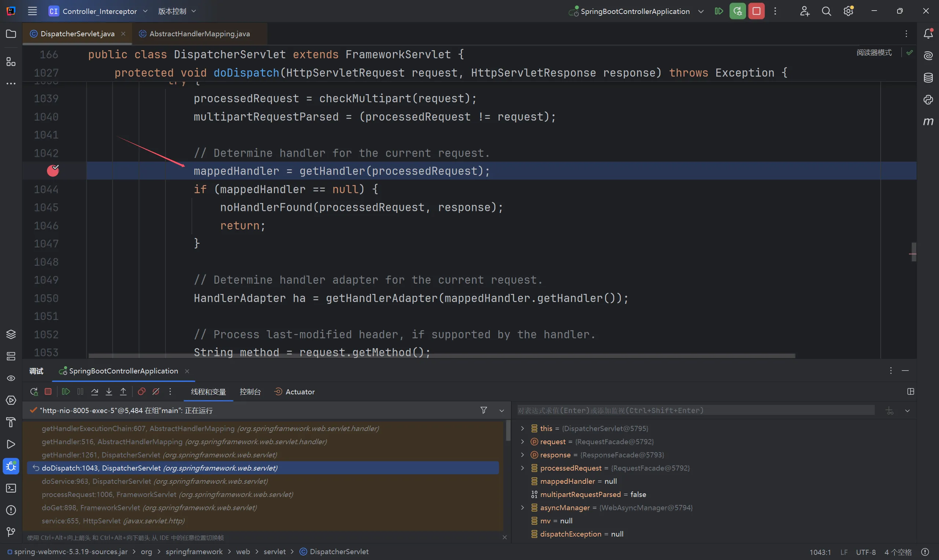Open the Debug tool window bug icon

[x=11, y=466]
